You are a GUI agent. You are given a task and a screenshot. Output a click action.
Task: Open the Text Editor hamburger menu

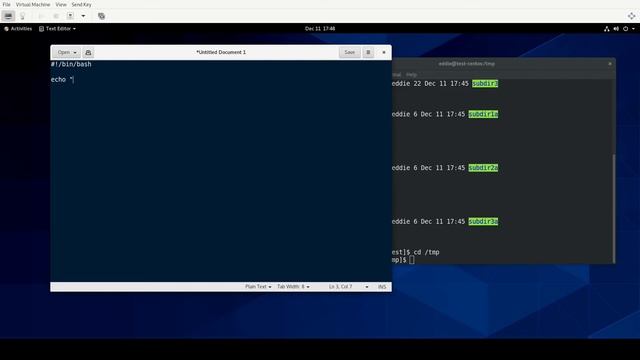point(368,52)
